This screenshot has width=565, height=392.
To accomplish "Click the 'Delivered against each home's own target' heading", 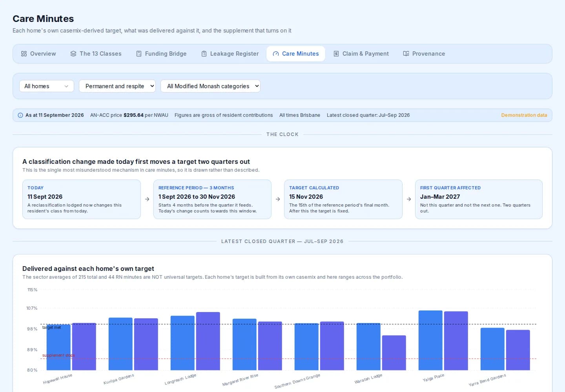I will click(x=88, y=269).
